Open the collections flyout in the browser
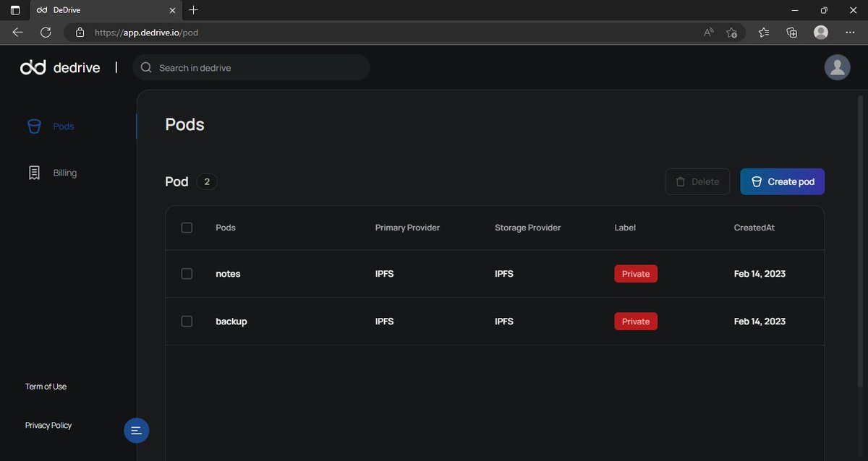This screenshot has height=461, width=868. click(x=791, y=32)
